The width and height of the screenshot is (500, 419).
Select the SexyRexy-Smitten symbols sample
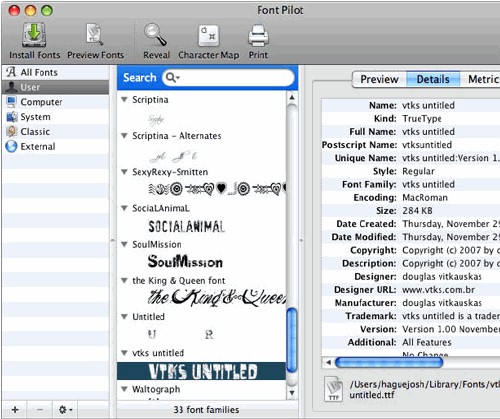point(217,189)
